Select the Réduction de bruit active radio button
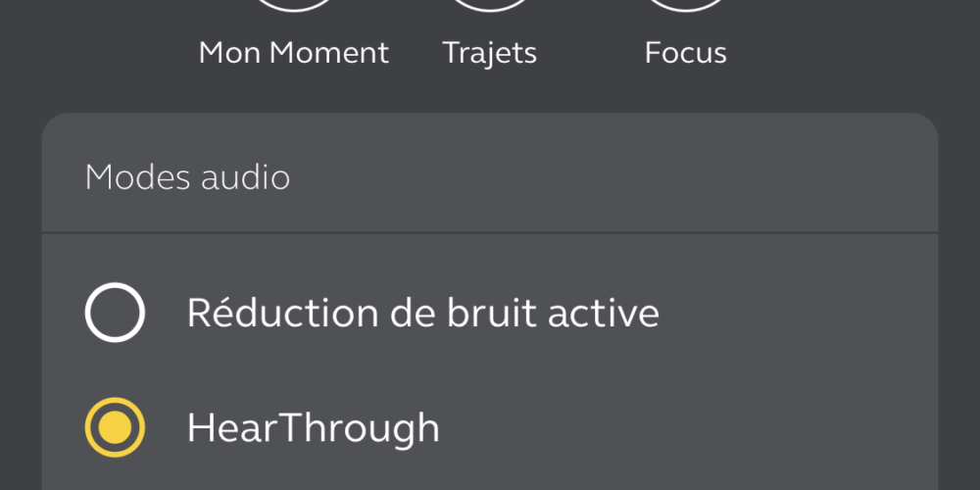This screenshot has width=980, height=490. pyautogui.click(x=115, y=313)
